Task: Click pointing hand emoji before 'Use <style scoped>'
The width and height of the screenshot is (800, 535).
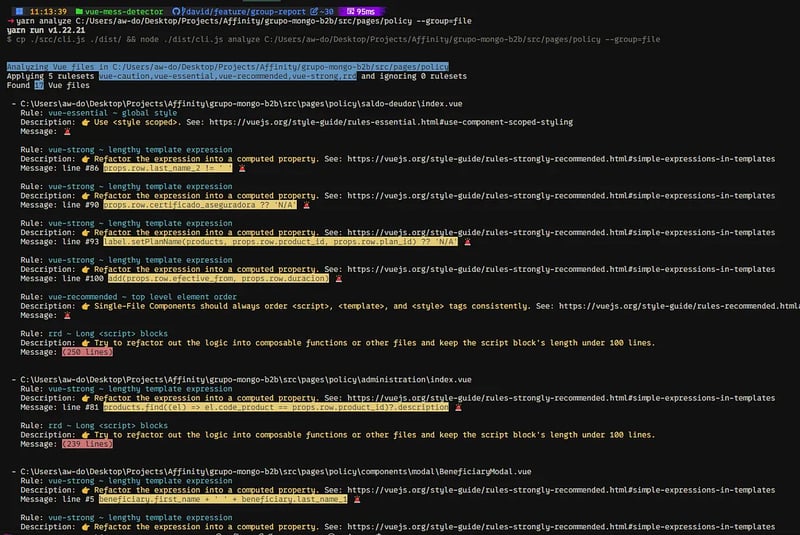Action: [85, 122]
